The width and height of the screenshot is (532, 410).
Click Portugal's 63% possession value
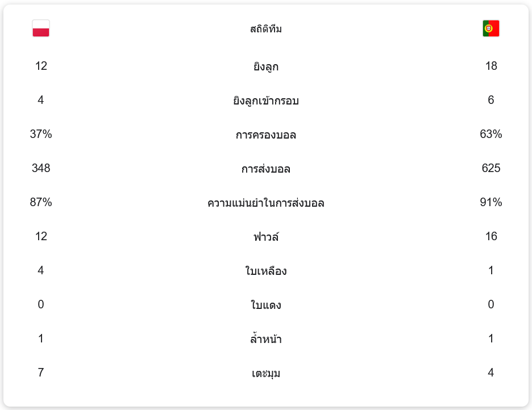pos(491,135)
